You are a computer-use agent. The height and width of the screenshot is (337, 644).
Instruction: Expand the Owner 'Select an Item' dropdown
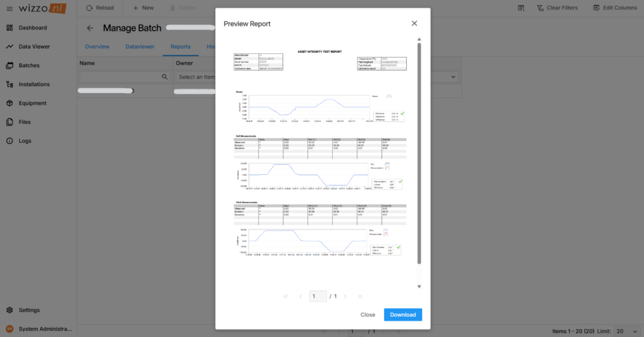click(x=195, y=77)
